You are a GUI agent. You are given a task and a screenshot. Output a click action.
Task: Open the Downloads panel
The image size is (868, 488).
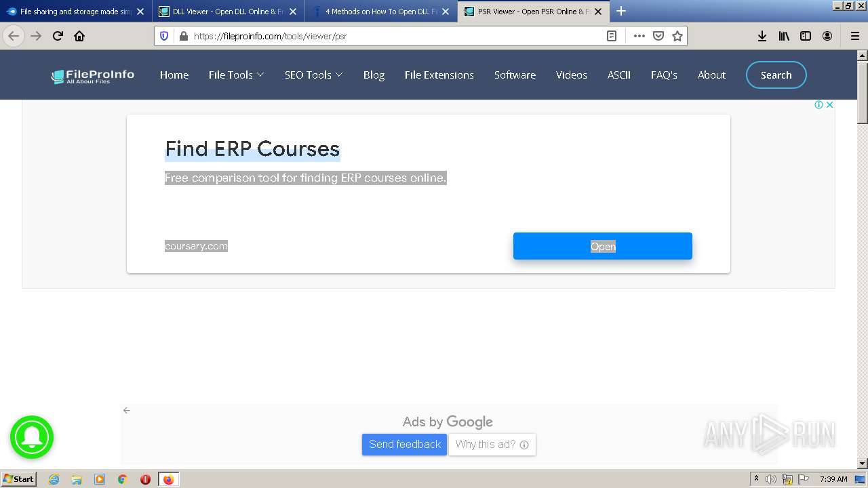[762, 36]
